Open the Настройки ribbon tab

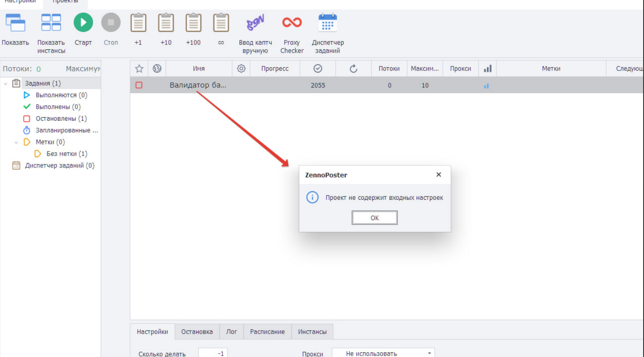click(20, 2)
